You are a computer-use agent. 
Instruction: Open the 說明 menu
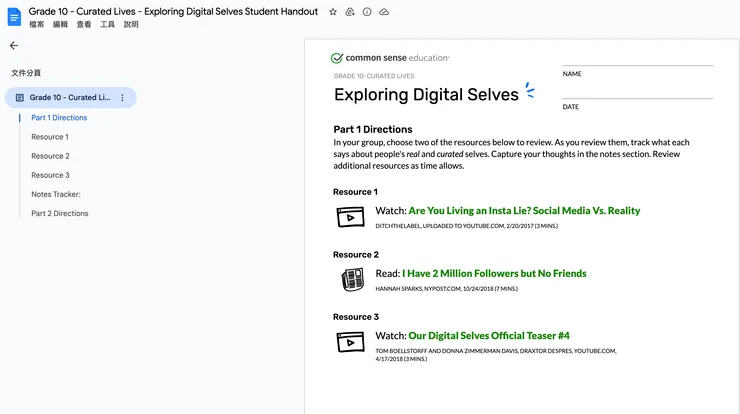point(131,25)
